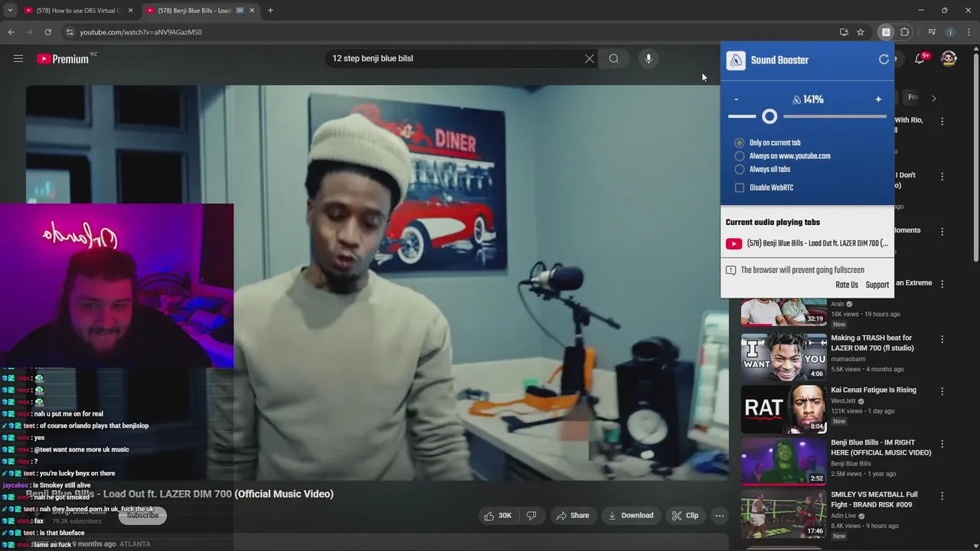The width and height of the screenshot is (980, 551).
Task: Open options for Kai Cenat Fatigue video
Action: 942,391
